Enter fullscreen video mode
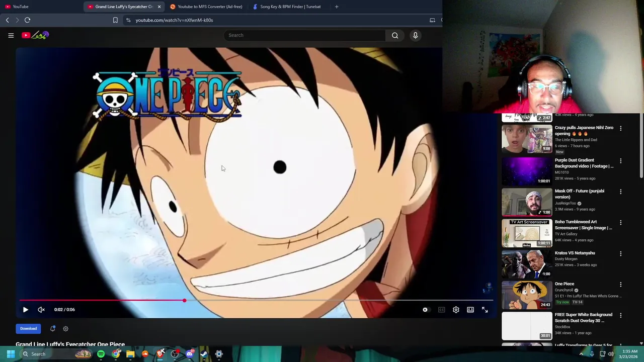 pyautogui.click(x=485, y=310)
